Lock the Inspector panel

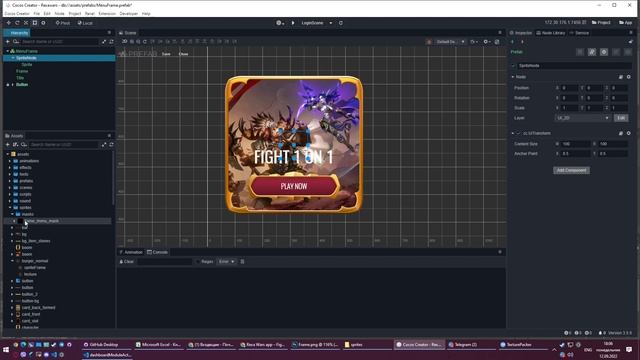pyautogui.click(x=630, y=42)
